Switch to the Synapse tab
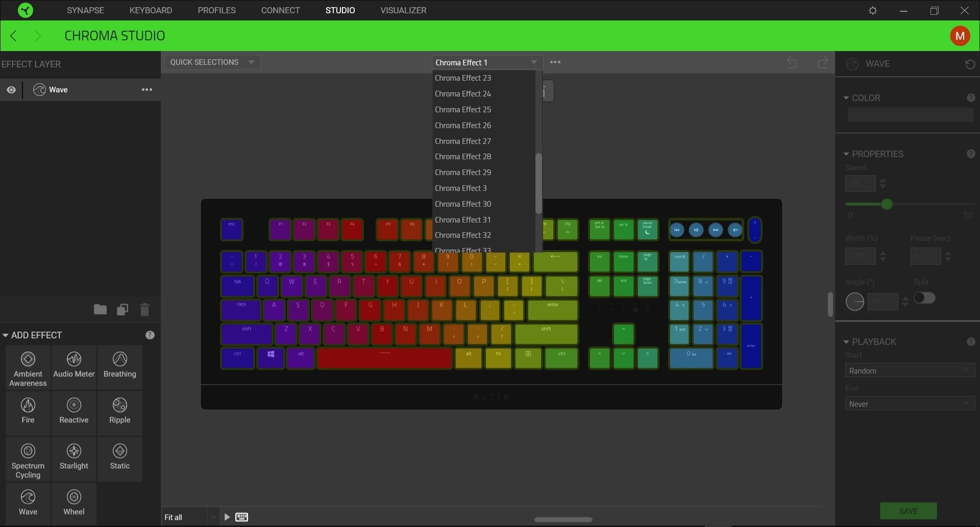The width and height of the screenshot is (980, 527). click(85, 10)
